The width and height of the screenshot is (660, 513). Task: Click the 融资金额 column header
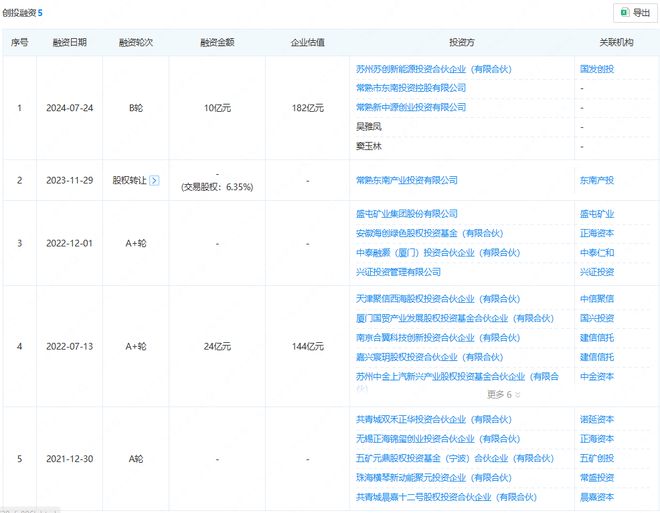(217, 42)
